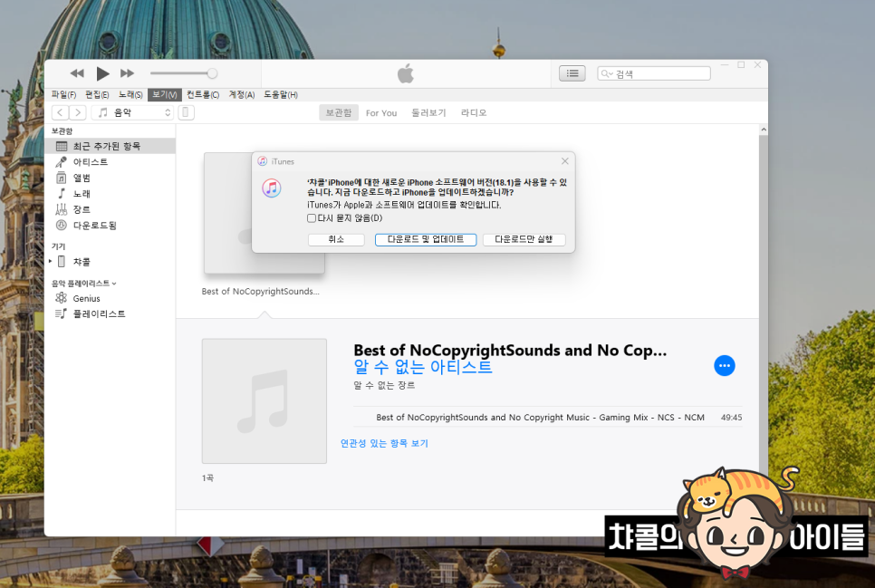Click the rewind previous track icon
The width and height of the screenshot is (875, 588).
point(77,73)
